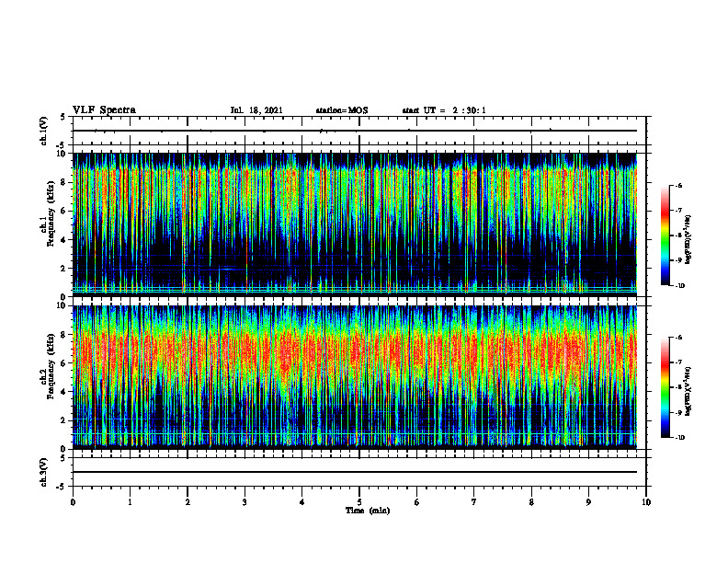The image size is (728, 563).
Task: Click the time axis tick label "6"
Action: click(417, 502)
